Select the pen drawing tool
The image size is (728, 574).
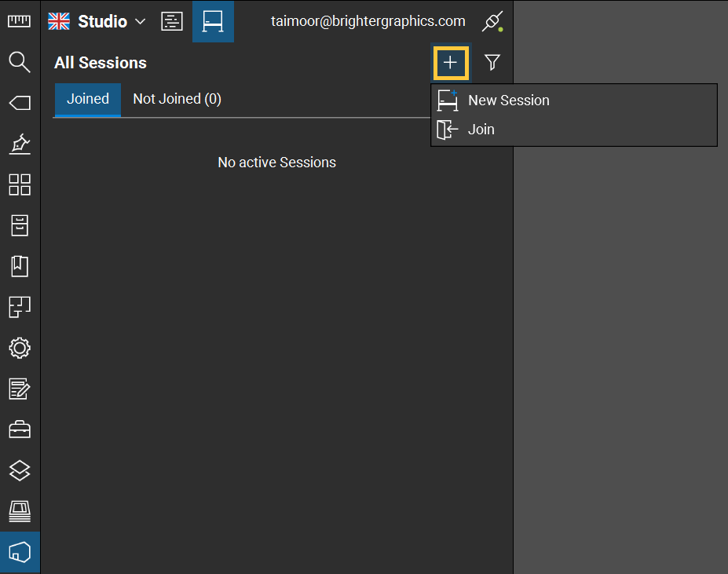[x=19, y=144]
